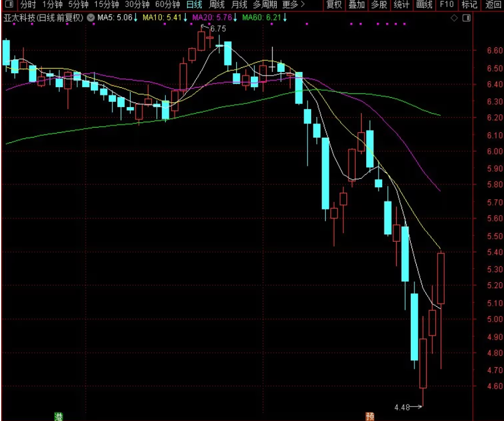This screenshot has width=504, height=421.
Task: Select the 30分钟 period tab
Action: 137,5
